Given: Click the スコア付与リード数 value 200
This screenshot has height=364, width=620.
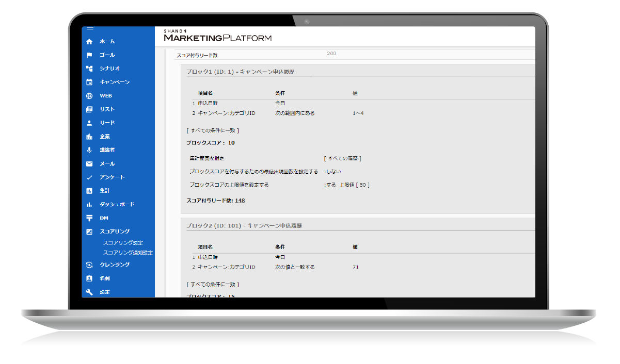Looking at the screenshot, I should 331,54.
